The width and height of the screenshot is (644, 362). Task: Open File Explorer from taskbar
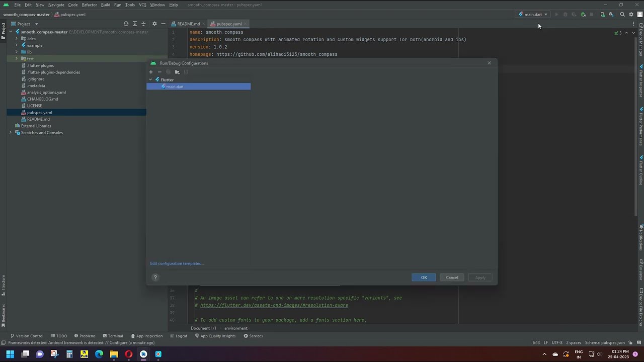pos(114,354)
